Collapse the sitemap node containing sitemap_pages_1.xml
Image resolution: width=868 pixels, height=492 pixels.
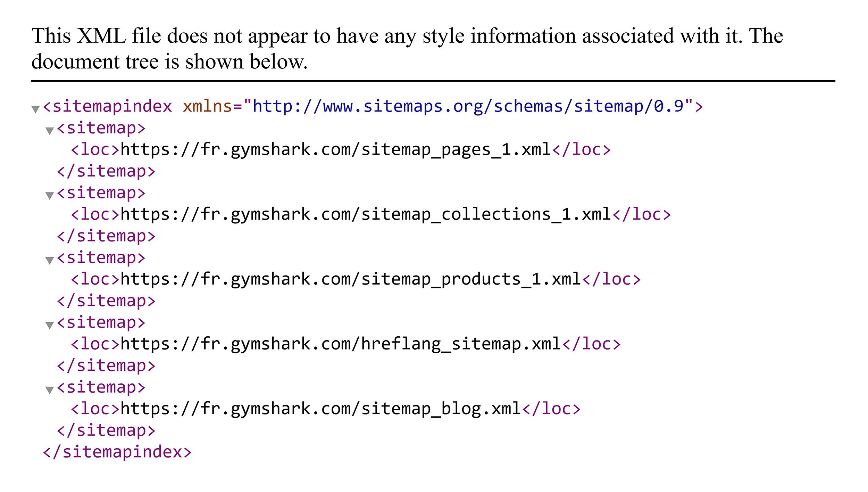pyautogui.click(x=50, y=131)
